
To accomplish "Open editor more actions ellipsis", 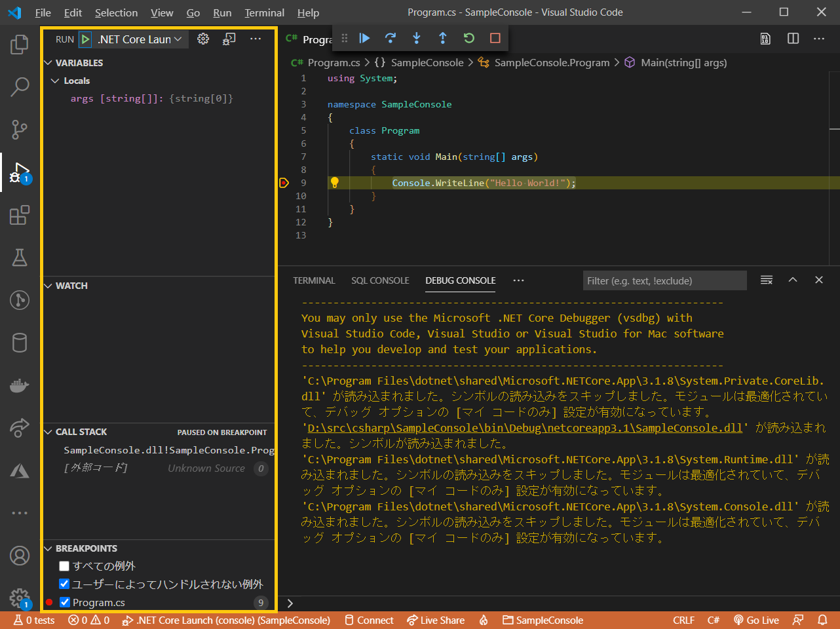I will point(819,39).
